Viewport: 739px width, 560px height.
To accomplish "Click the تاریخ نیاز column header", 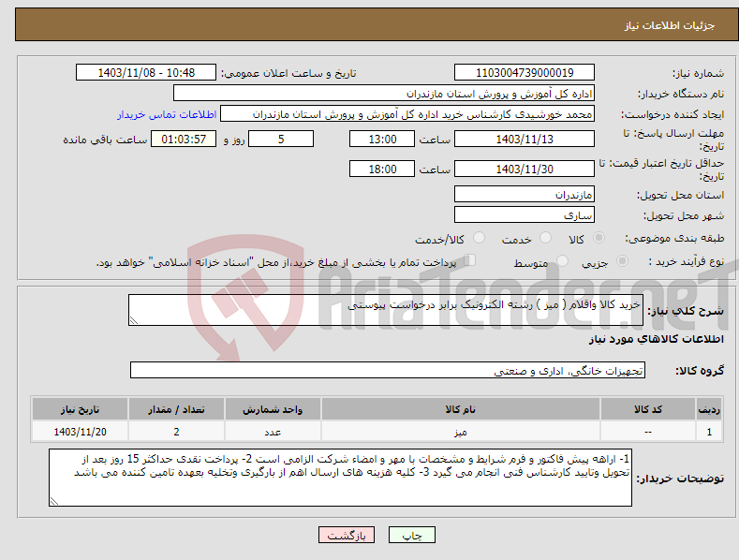I will [80, 409].
